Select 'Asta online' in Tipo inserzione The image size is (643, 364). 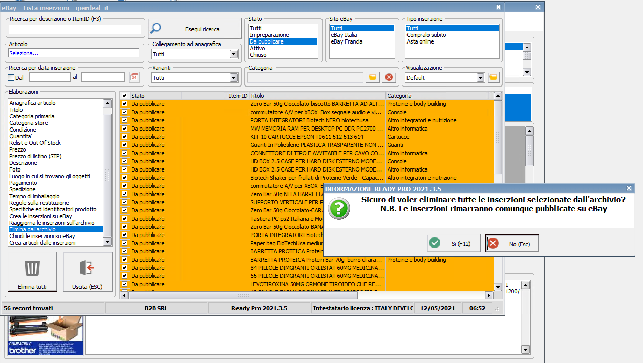(x=452, y=41)
